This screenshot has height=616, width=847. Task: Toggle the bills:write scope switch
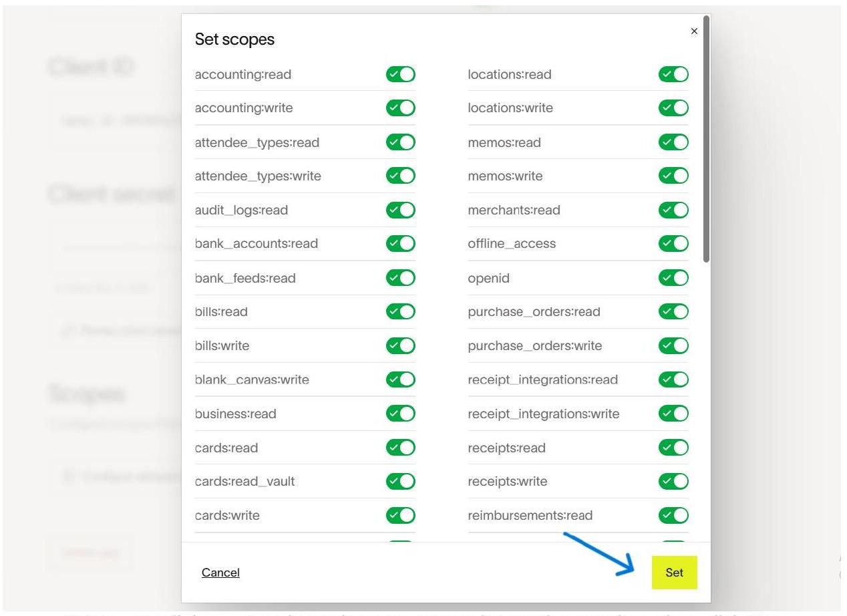tap(401, 345)
